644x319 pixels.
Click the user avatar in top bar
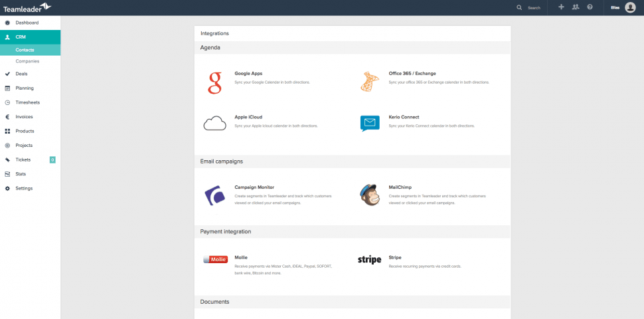point(630,7)
